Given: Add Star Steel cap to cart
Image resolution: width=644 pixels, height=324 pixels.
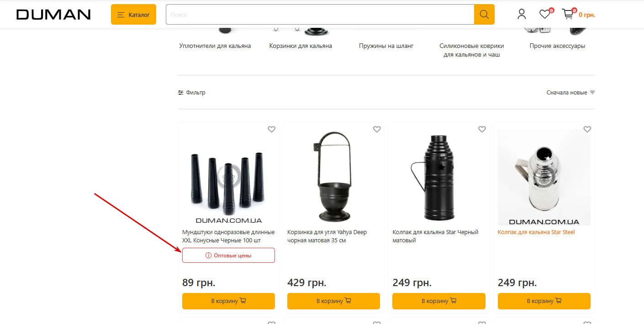Looking at the screenshot, I should (544, 301).
